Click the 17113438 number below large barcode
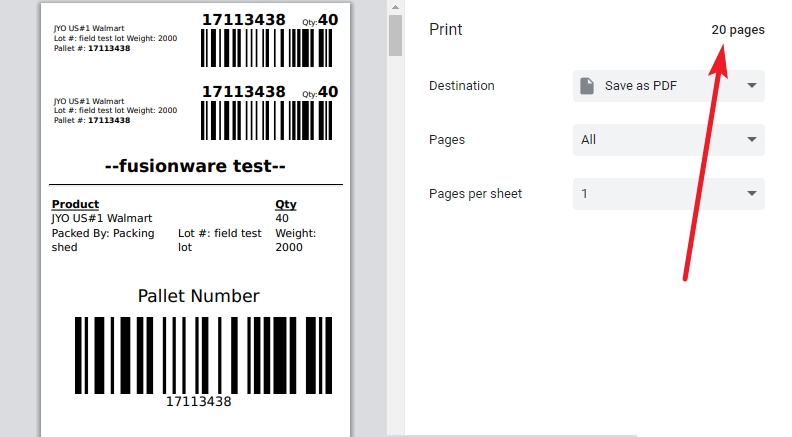 [x=198, y=402]
